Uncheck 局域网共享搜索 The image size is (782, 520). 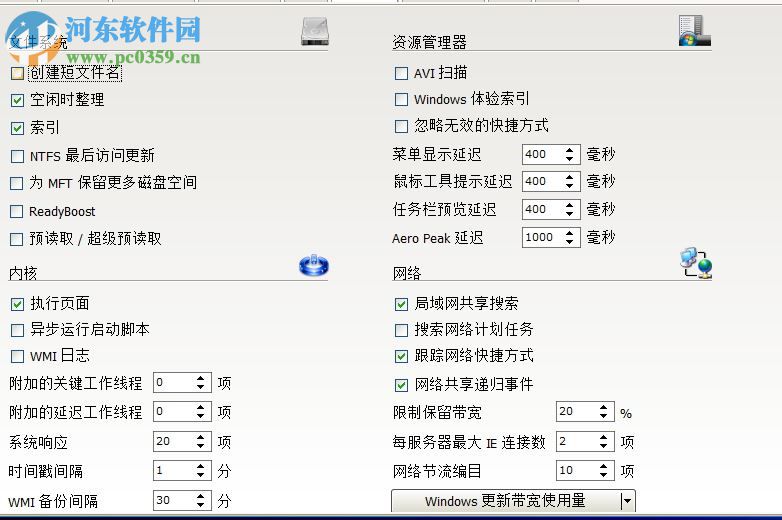point(401,304)
